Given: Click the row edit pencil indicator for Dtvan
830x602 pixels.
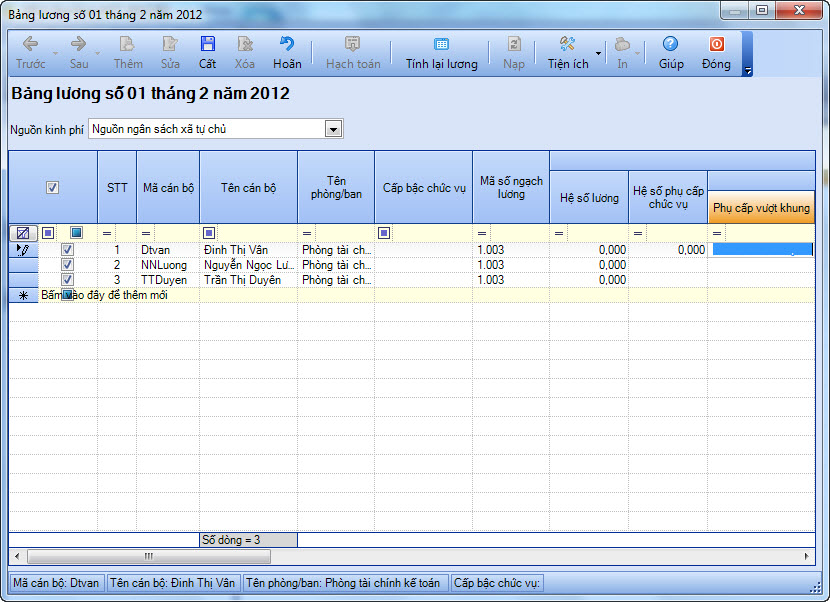Looking at the screenshot, I should tap(23, 250).
